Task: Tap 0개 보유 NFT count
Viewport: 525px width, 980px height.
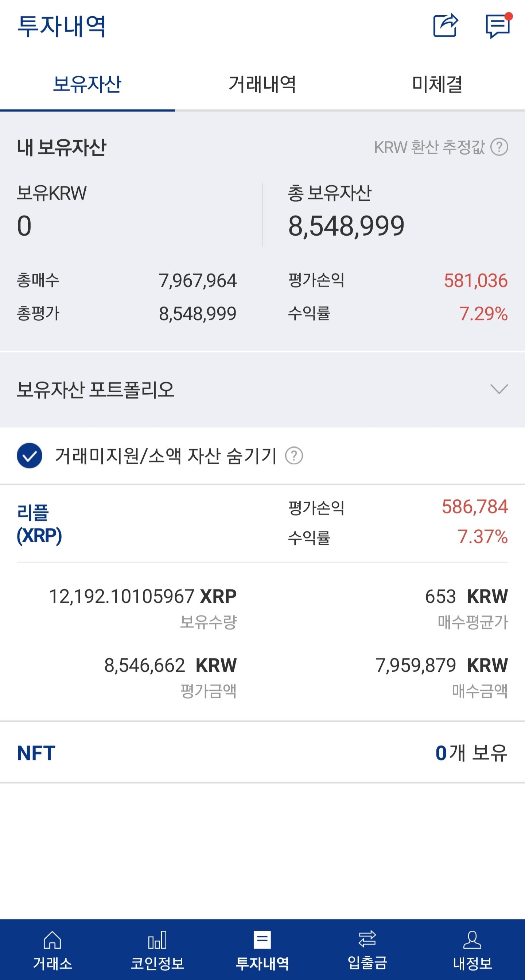Action: coord(471,752)
